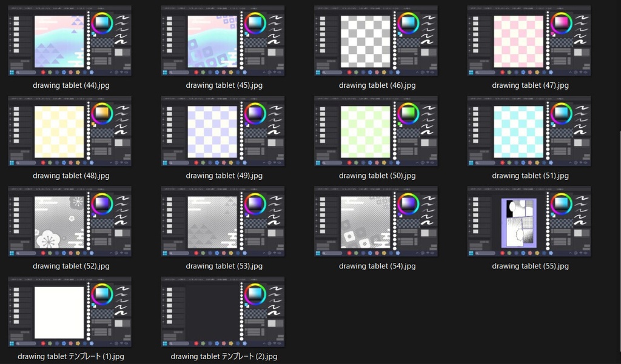Click the file name "drawing tablet (54).jpg"

377,266
